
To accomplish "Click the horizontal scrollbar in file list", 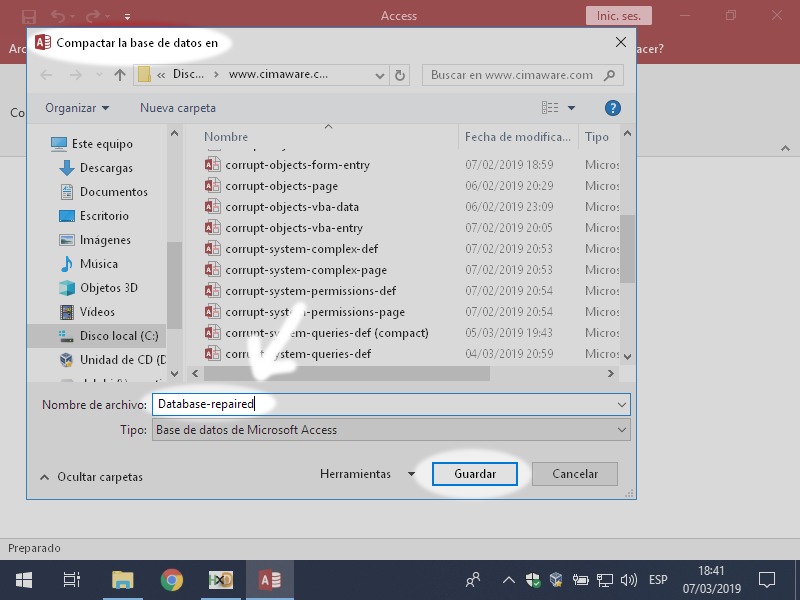I will pos(345,373).
